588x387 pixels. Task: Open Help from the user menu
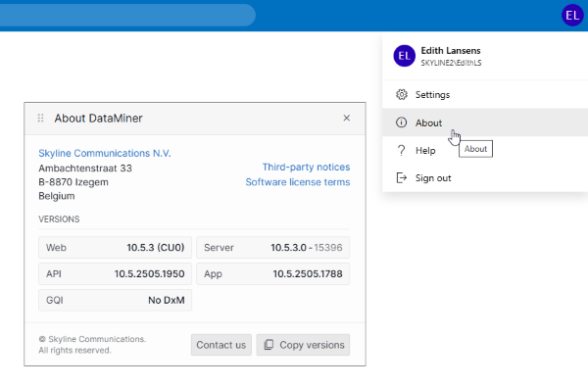pos(485,150)
